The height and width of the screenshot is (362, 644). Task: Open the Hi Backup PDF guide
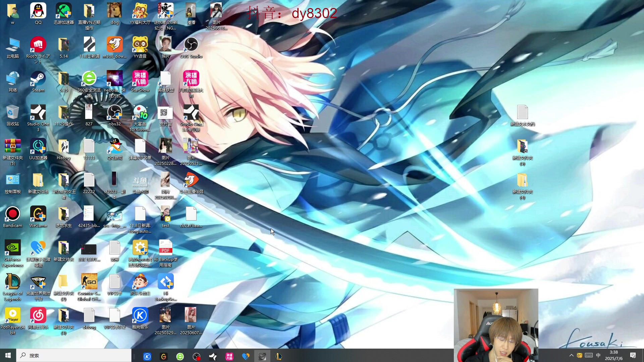point(166,248)
